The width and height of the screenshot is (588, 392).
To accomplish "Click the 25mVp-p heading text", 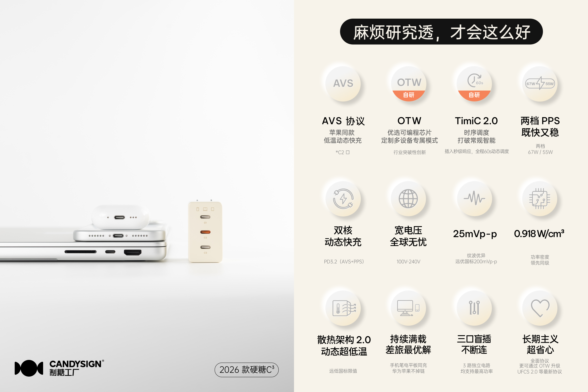I will click(x=475, y=234).
